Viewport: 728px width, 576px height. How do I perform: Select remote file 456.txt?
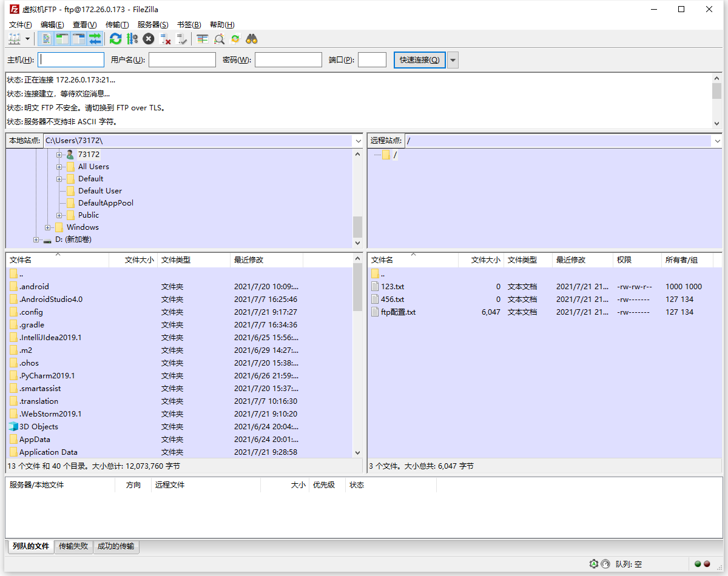[x=393, y=299]
